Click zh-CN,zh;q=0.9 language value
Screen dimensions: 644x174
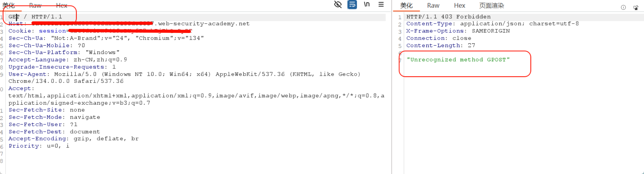coord(100,60)
